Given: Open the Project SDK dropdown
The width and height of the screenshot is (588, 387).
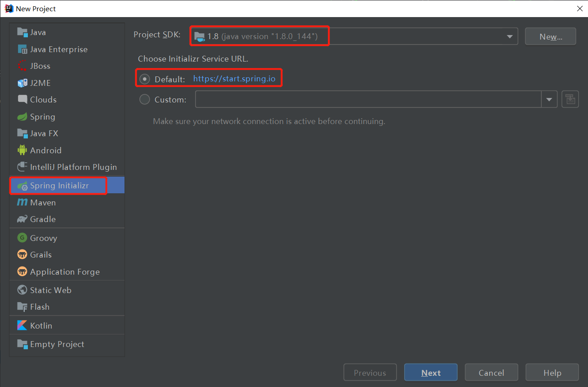Looking at the screenshot, I should [509, 36].
